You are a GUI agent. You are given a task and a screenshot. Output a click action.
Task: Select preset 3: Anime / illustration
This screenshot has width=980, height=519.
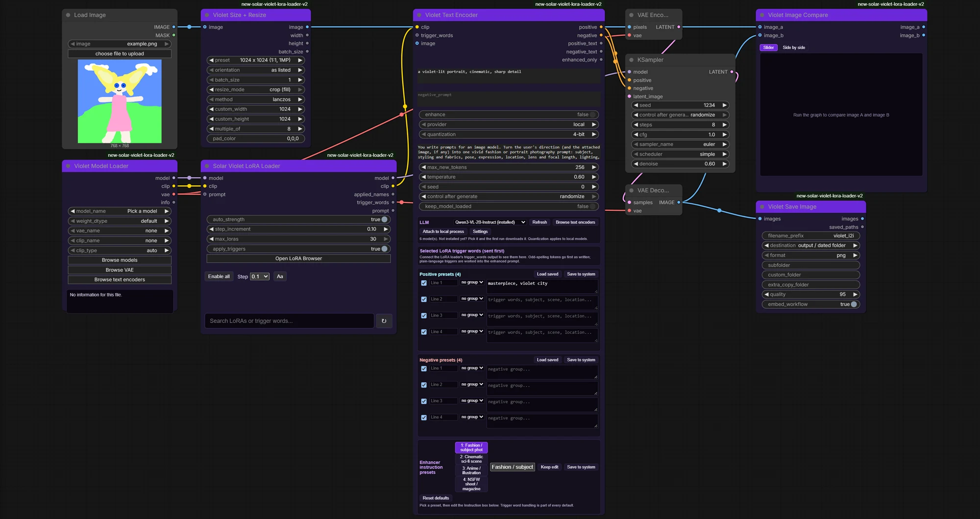[471, 470]
